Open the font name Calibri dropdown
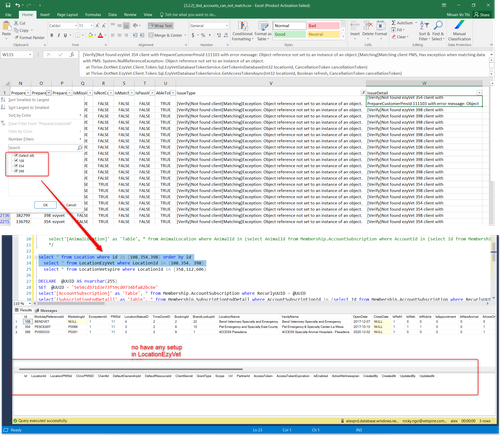The image size is (500, 436). tap(76, 26)
